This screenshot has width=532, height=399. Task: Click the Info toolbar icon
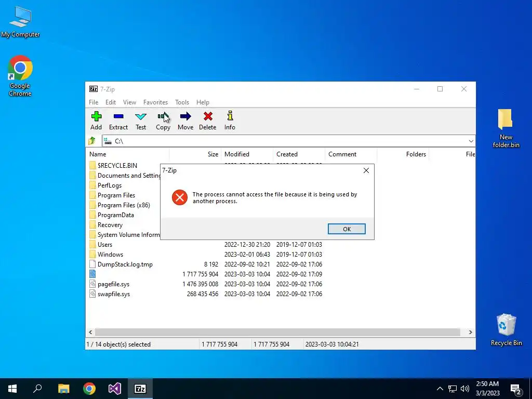coord(230,116)
